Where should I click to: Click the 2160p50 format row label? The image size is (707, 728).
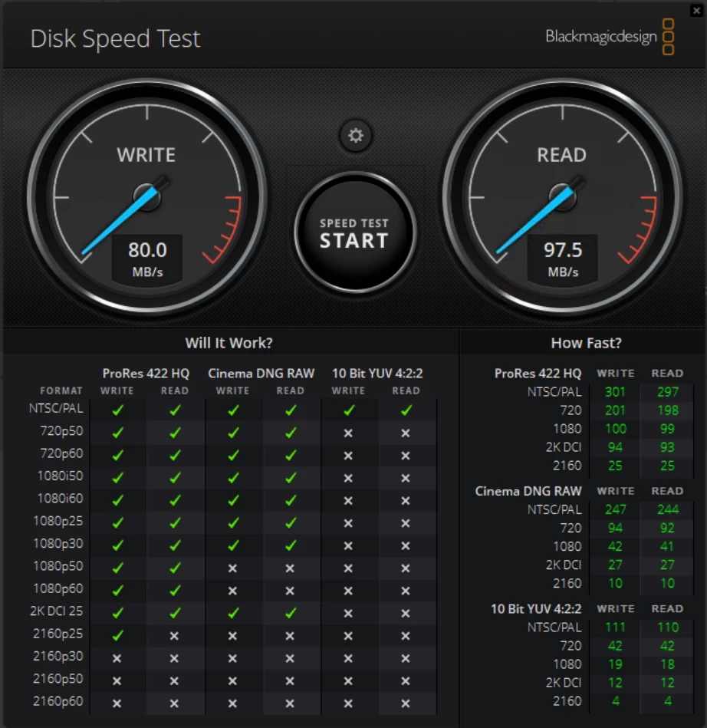(x=58, y=678)
